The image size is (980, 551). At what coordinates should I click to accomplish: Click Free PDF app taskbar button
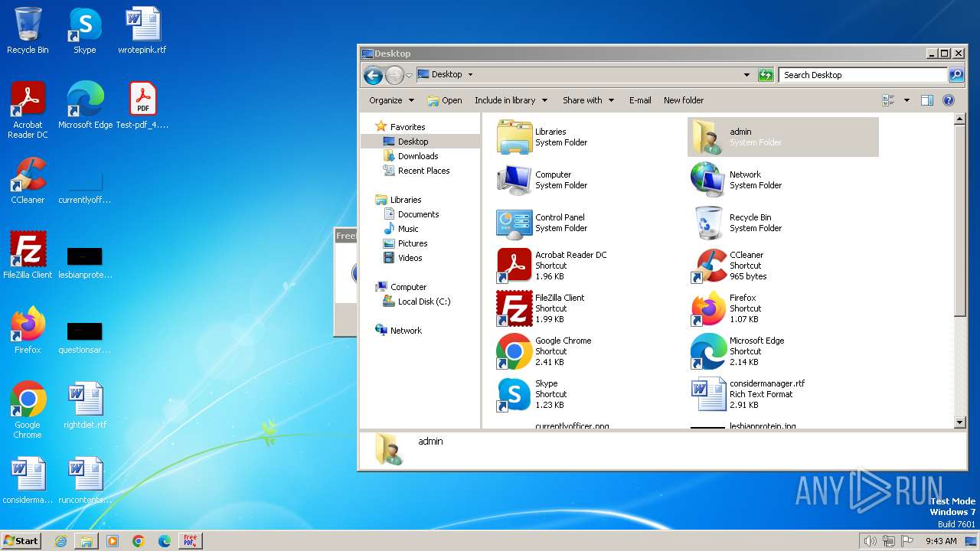point(190,541)
